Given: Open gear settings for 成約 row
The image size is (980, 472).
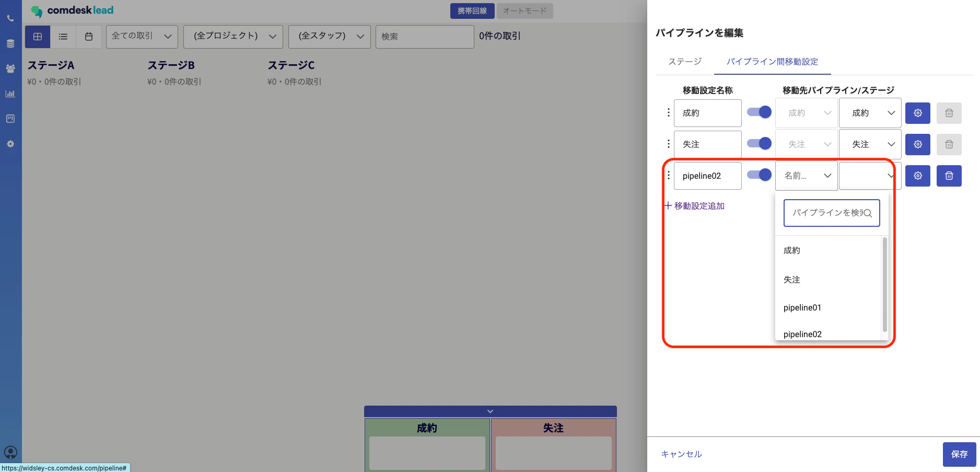Looking at the screenshot, I should pyautogui.click(x=918, y=113).
